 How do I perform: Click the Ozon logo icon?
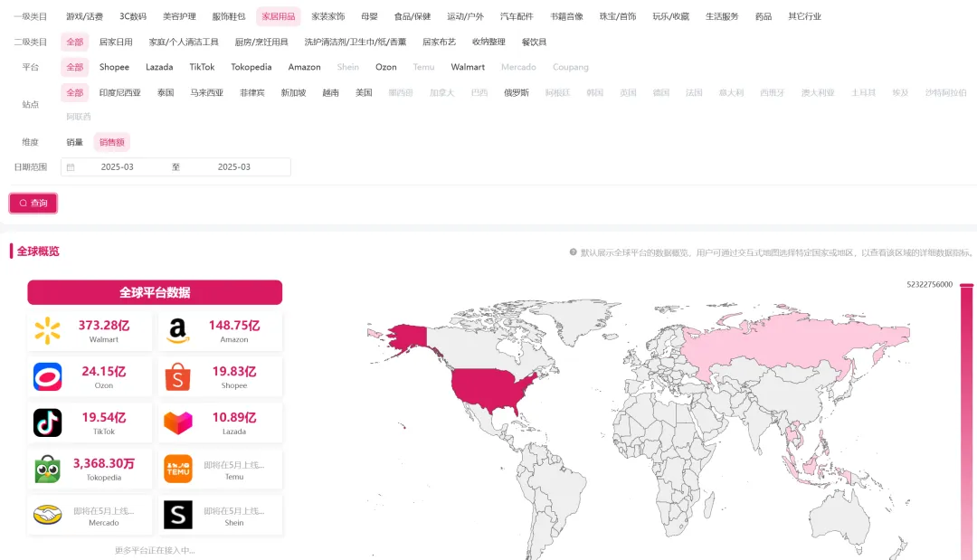47,377
